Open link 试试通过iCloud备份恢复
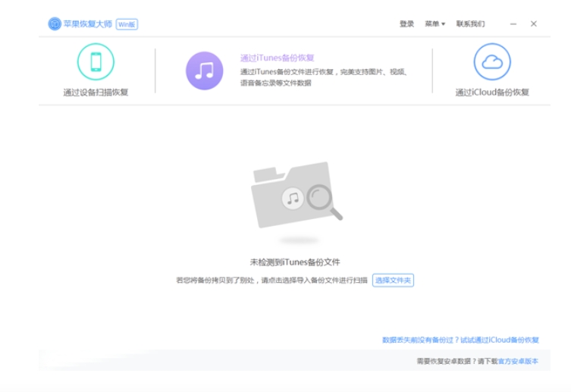This screenshot has width=571, height=392. 500,340
